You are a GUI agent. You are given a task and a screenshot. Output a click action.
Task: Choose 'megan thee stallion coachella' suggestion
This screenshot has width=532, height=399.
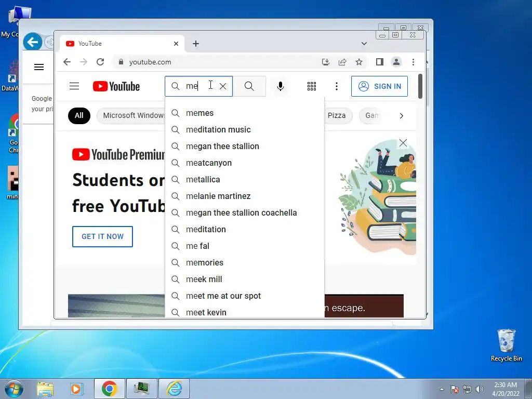click(245, 212)
